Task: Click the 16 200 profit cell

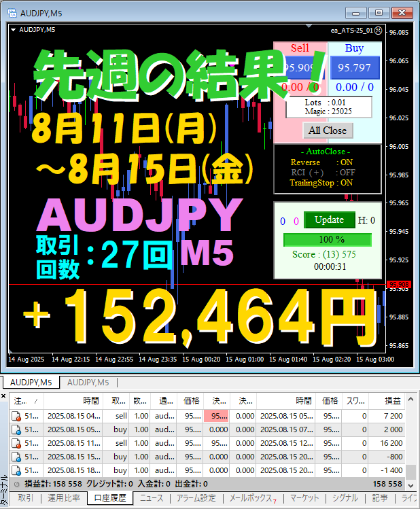Action: [386, 444]
